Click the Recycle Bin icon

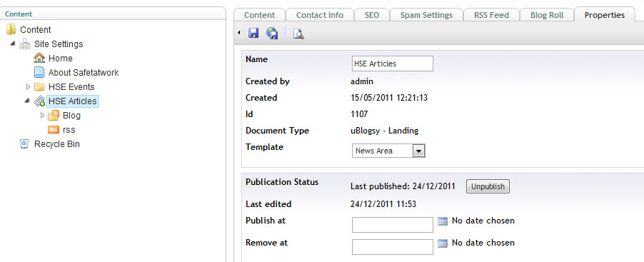point(25,144)
